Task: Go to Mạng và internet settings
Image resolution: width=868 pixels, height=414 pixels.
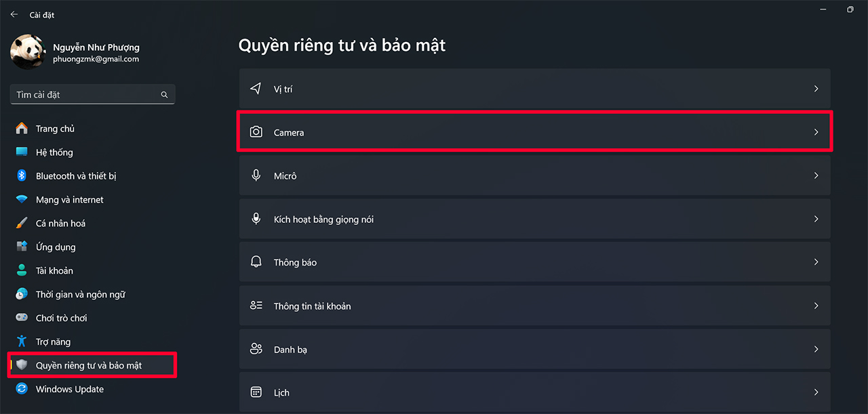Action: click(69, 200)
